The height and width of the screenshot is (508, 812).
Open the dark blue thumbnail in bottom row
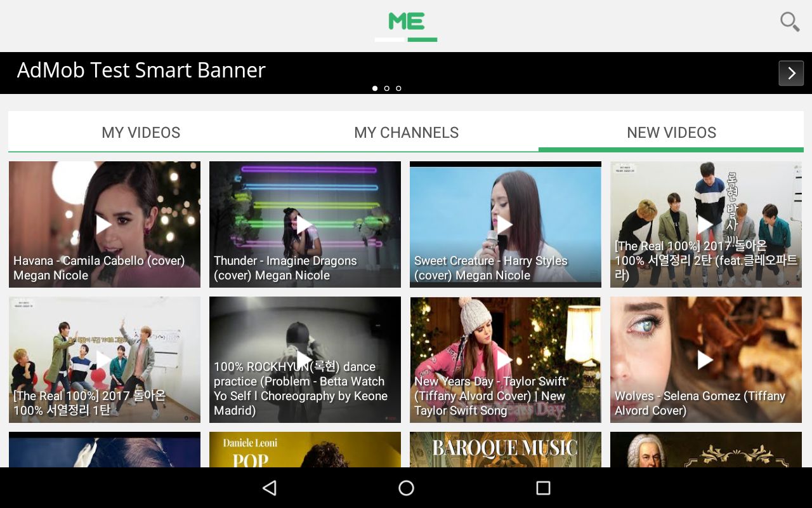tap(104, 450)
